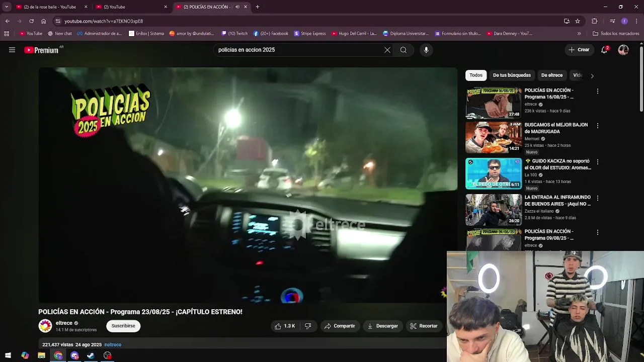Click the address bar URL

click(104, 21)
